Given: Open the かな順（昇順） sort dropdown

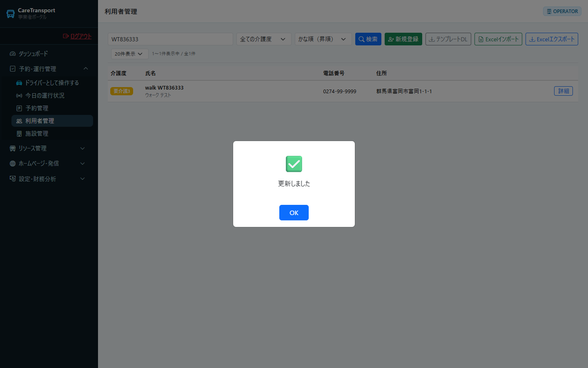Looking at the screenshot, I should point(323,39).
